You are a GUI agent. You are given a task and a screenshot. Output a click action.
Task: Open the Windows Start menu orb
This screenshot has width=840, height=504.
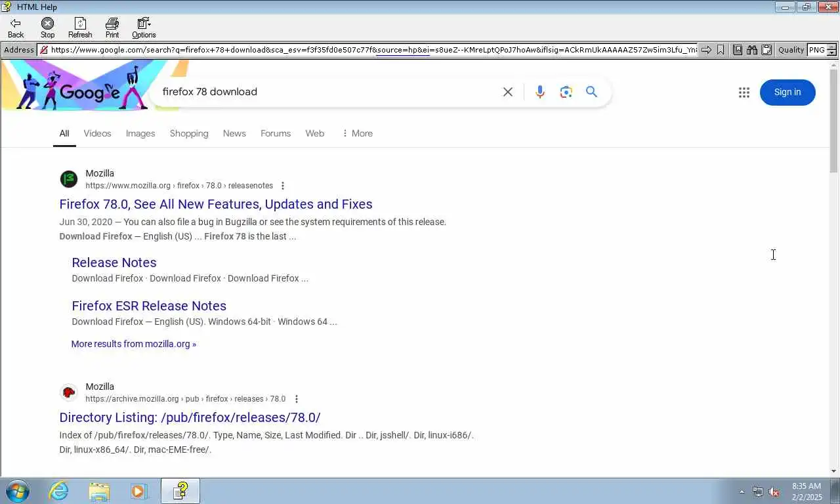[x=17, y=491]
